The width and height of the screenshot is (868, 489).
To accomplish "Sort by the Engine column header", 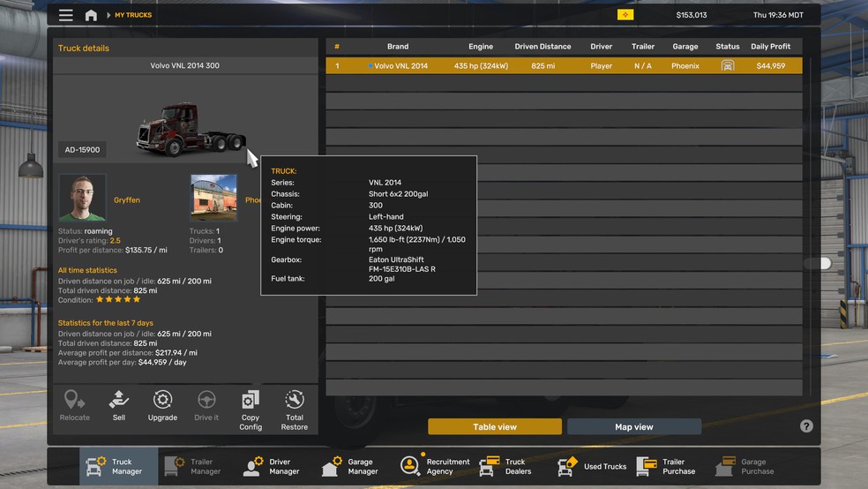I will tap(481, 47).
